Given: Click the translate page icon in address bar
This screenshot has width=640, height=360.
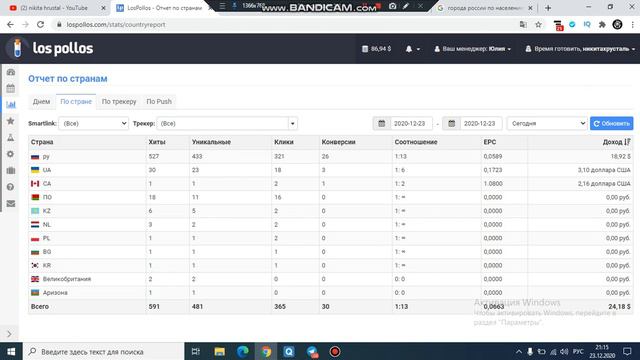Looking at the screenshot, I should [523, 24].
